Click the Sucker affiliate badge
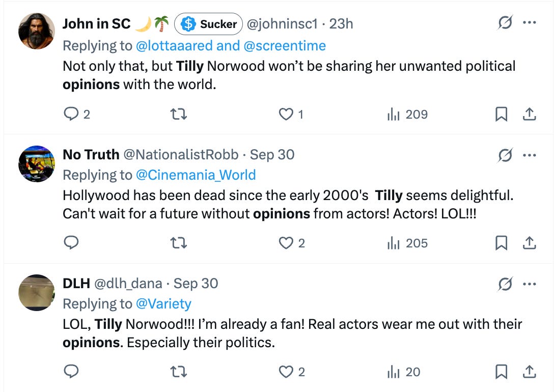This screenshot has width=554, height=392. click(x=207, y=23)
